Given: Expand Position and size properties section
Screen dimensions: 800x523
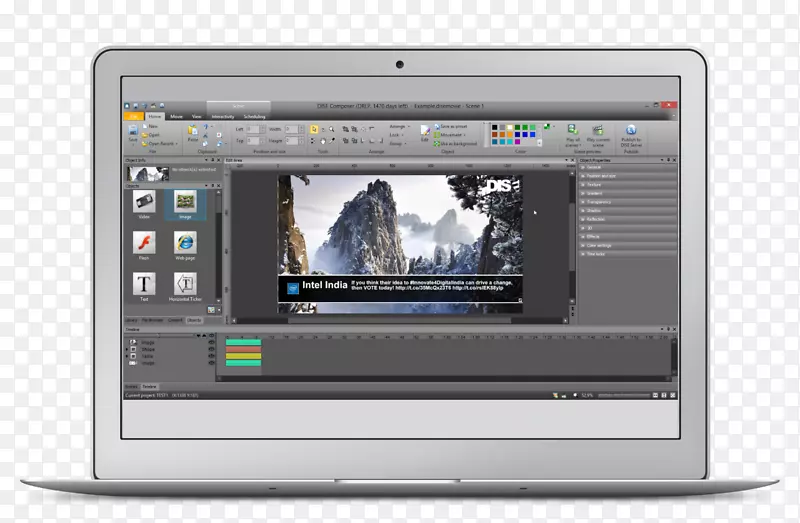Looking at the screenshot, I should pos(628,176).
